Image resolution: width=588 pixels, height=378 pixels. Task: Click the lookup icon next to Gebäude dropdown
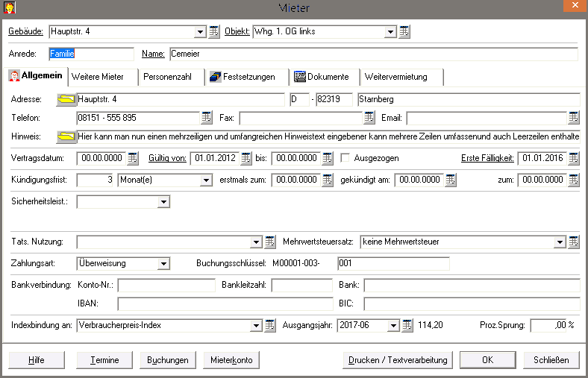213,31
